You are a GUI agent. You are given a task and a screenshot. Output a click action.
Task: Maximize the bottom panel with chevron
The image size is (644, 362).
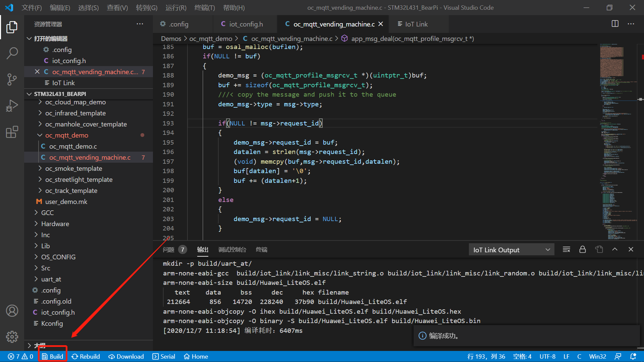[615, 250]
